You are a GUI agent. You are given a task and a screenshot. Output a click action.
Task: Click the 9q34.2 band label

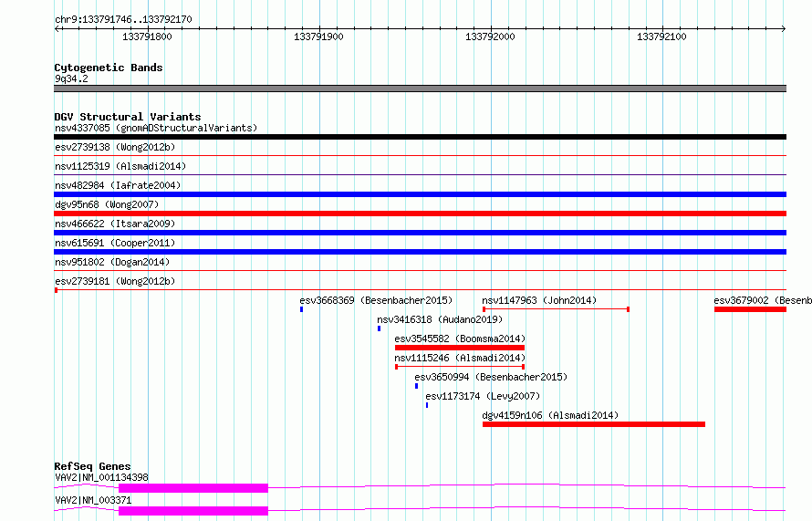[x=71, y=78]
